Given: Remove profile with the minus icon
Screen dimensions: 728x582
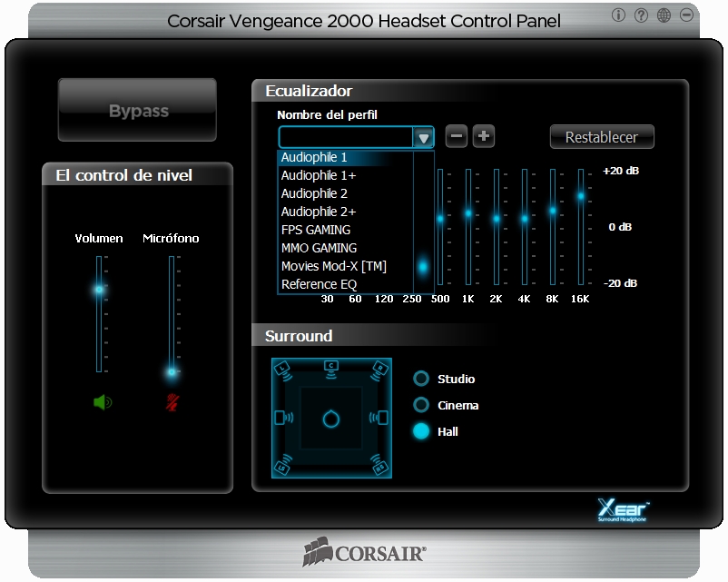Looking at the screenshot, I should [457, 137].
